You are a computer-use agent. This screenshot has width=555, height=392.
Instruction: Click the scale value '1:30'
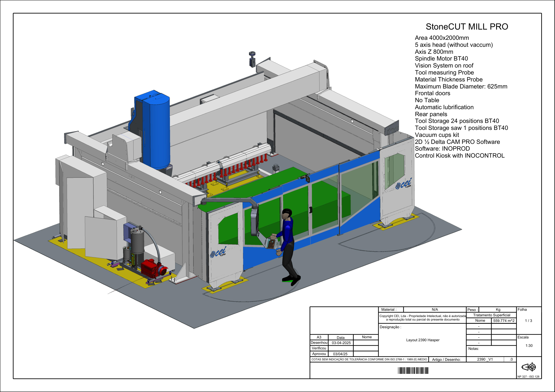coord(529,346)
